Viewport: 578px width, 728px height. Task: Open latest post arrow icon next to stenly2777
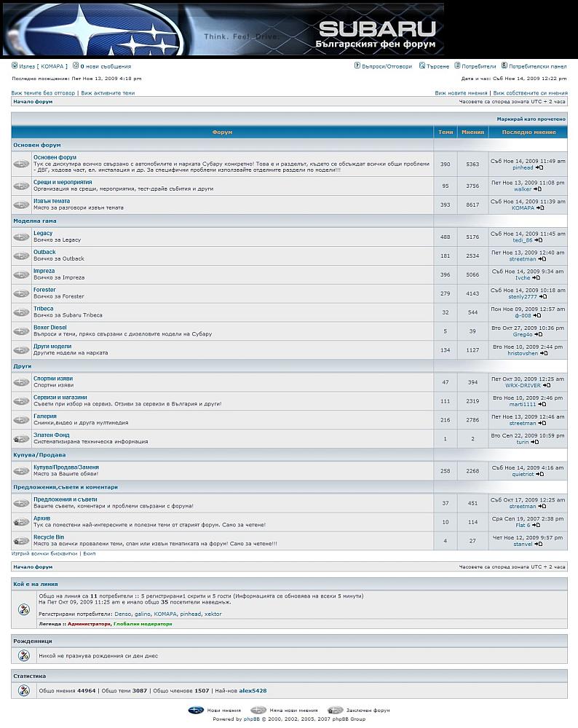click(x=543, y=297)
